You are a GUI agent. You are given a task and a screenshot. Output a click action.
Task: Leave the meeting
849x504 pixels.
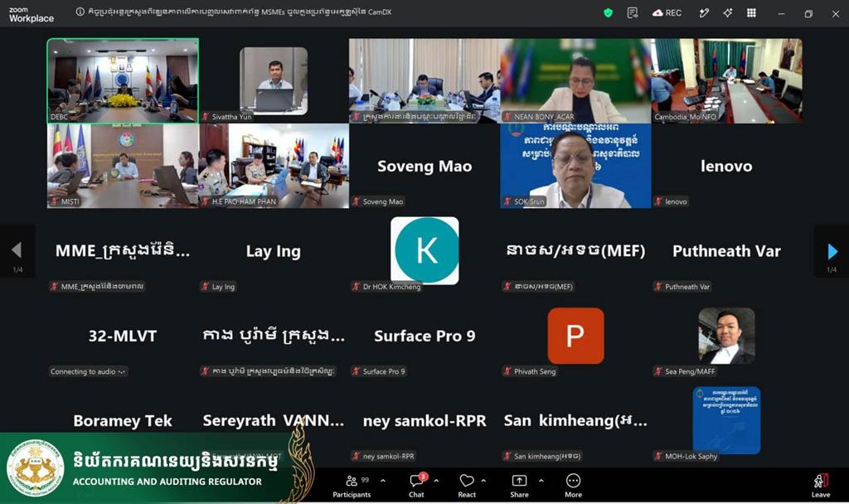(x=821, y=486)
